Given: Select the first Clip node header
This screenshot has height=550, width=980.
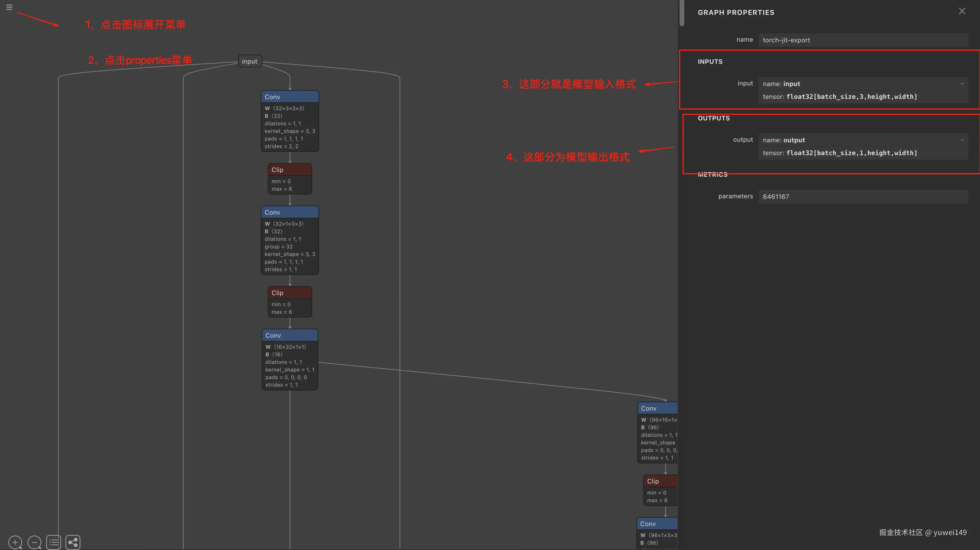Looking at the screenshot, I should tap(290, 170).
